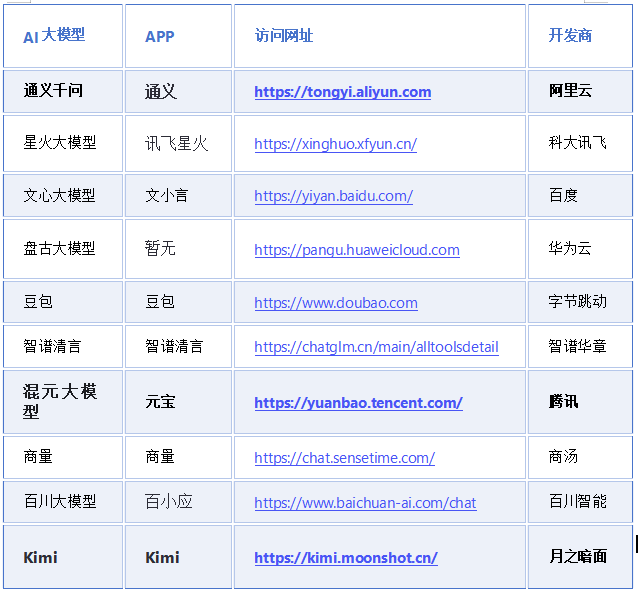Open the www.doubao.com link
The height and width of the screenshot is (594, 638).
coord(335,302)
